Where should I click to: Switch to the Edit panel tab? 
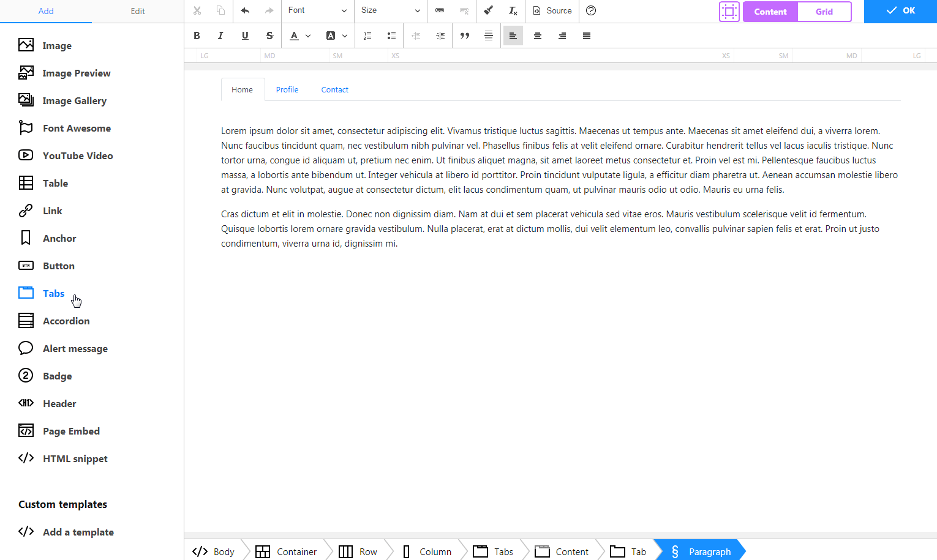(138, 11)
